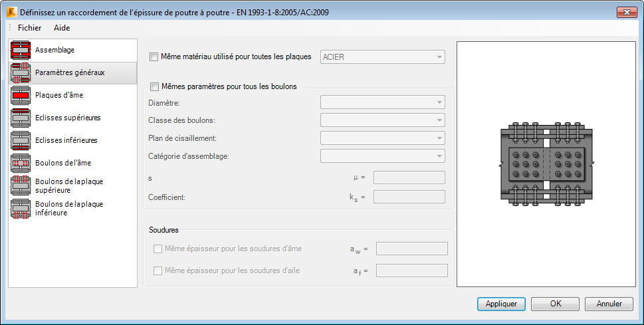
Task: Click the Appliquer button
Action: (501, 304)
